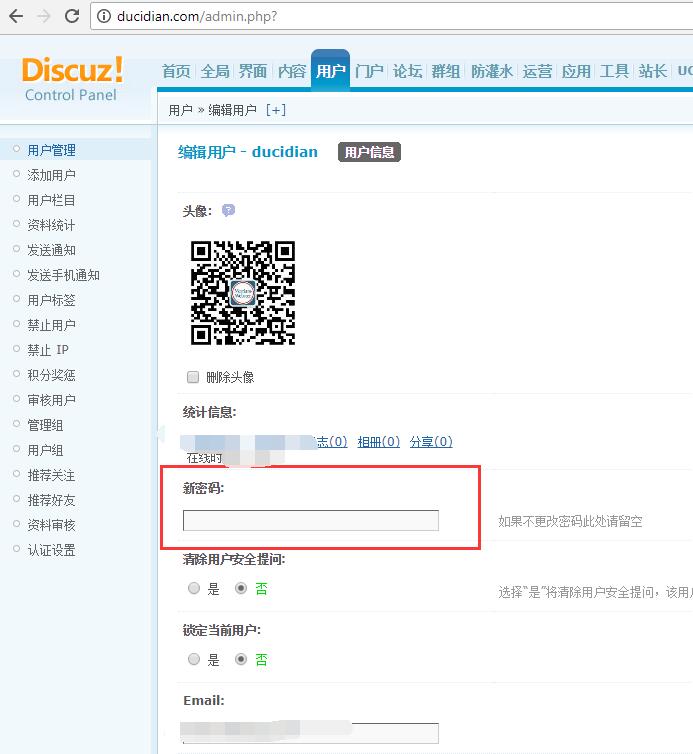Click the 如果不更改密码此处请留空 hint text
Viewport: 693px width, 754px height.
coord(570,521)
